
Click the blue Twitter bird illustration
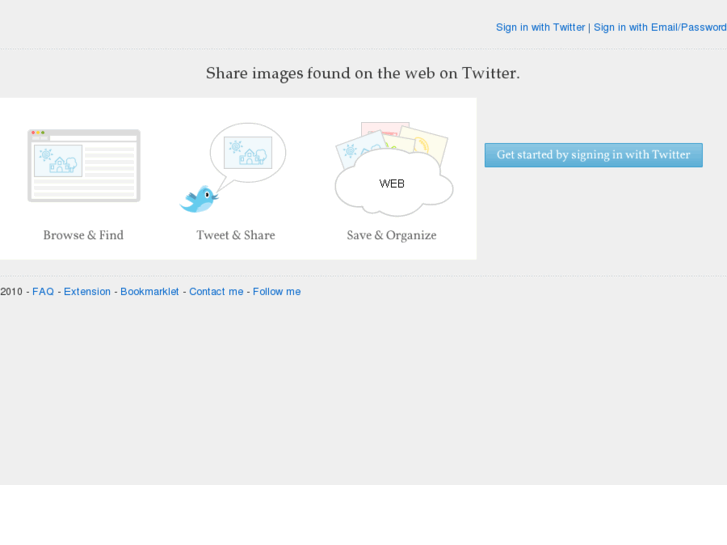[x=198, y=199]
